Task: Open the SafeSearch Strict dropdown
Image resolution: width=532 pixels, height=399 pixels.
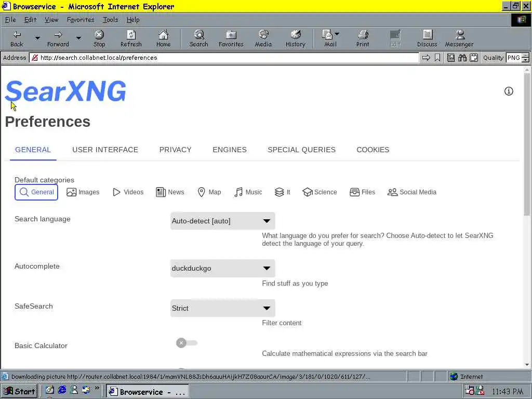Action: (x=222, y=308)
